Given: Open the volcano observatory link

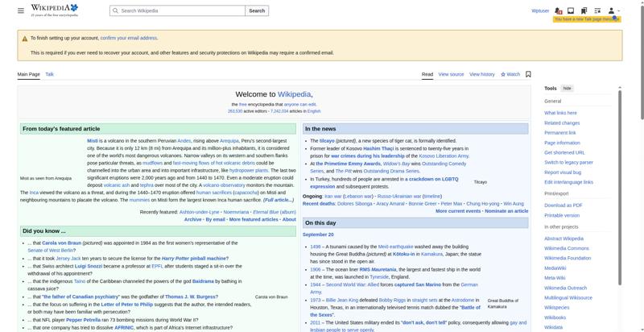Looking at the screenshot, I should pyautogui.click(x=224, y=185).
